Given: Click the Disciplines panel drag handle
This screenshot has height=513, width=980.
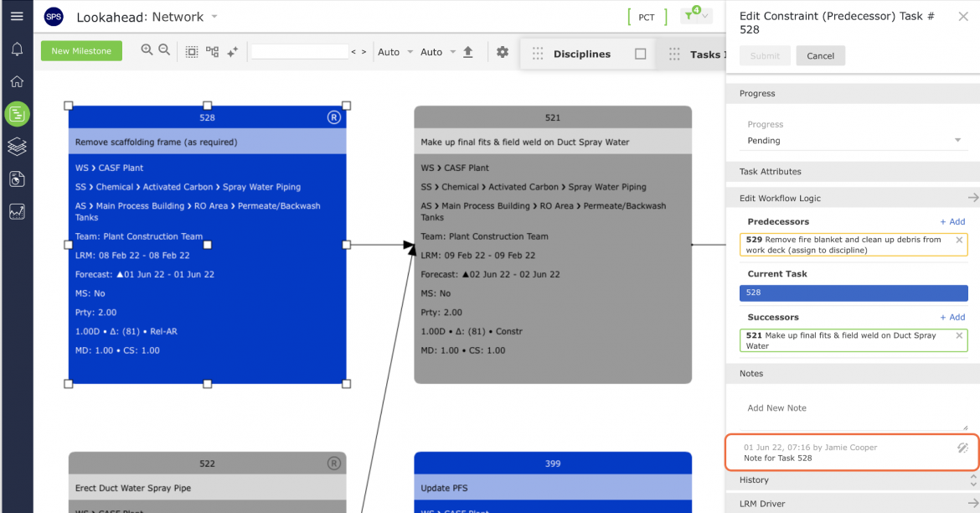Looking at the screenshot, I should [538, 54].
